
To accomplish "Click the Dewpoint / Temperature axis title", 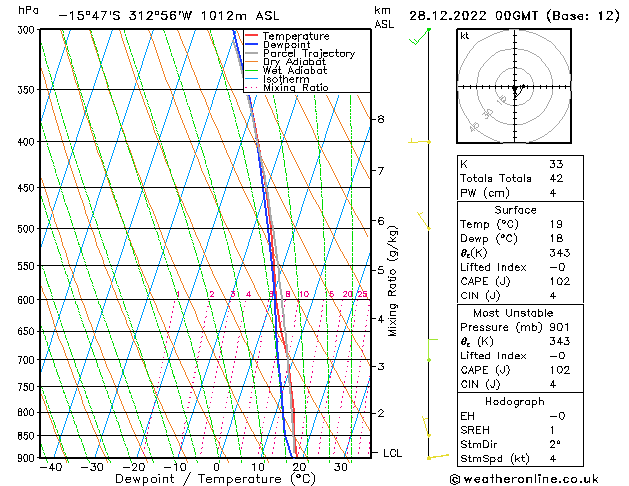I will [215, 479].
